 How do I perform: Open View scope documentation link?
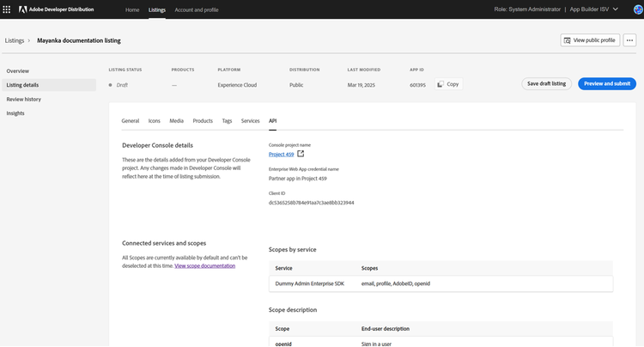point(205,265)
